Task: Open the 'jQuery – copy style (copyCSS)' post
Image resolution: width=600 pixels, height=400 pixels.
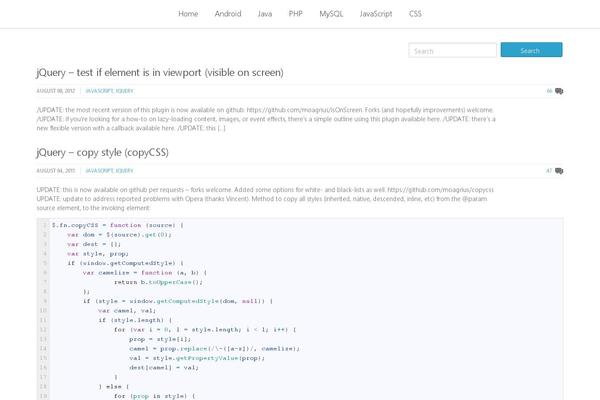Action: [x=103, y=152]
